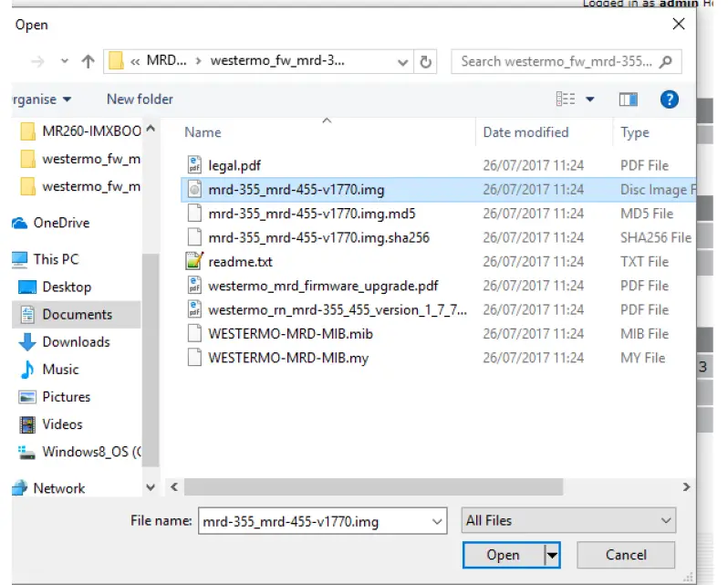Click Disc Image type cell
This screenshot has height=585, width=728.
tap(658, 190)
